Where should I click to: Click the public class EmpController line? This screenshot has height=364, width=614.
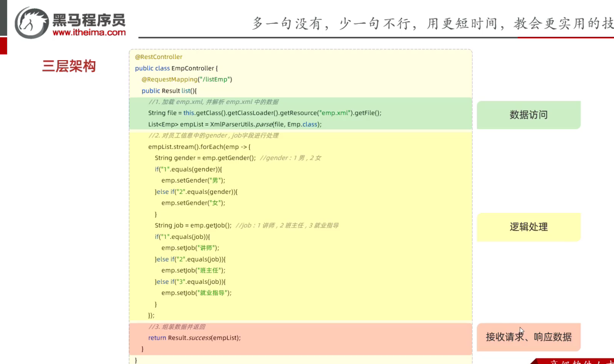[x=176, y=68]
